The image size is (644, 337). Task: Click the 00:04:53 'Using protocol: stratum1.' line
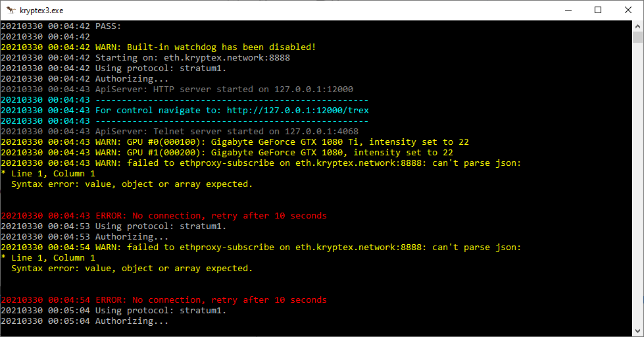(x=114, y=226)
